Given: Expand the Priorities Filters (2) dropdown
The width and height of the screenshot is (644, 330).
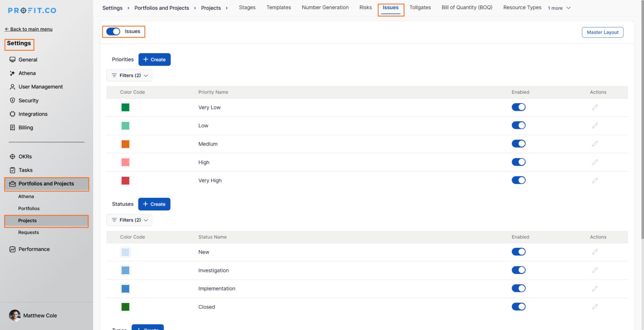Looking at the screenshot, I should [x=130, y=75].
